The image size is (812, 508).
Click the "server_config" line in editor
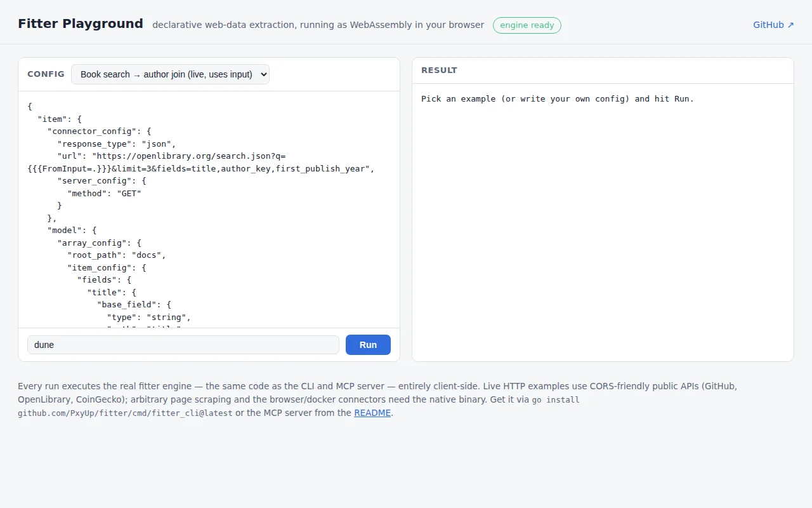pyautogui.click(x=101, y=181)
